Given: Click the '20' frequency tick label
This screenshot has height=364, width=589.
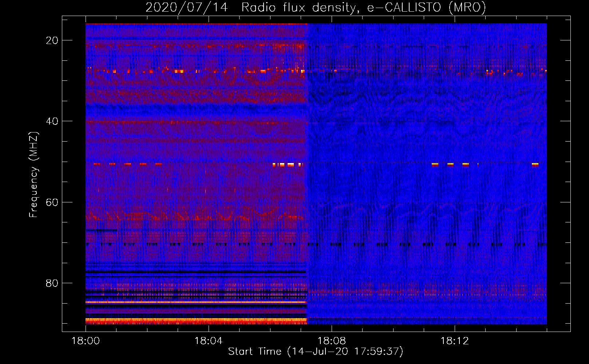Looking at the screenshot, I should point(52,40).
